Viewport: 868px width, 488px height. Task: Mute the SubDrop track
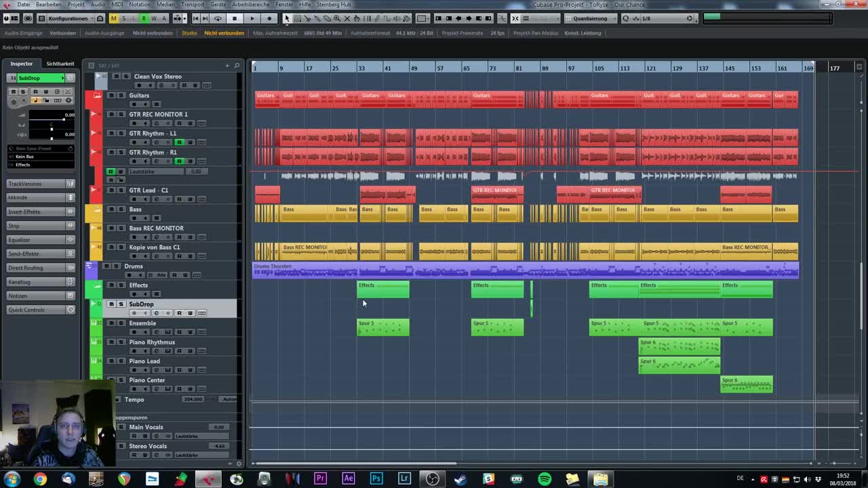(x=111, y=304)
